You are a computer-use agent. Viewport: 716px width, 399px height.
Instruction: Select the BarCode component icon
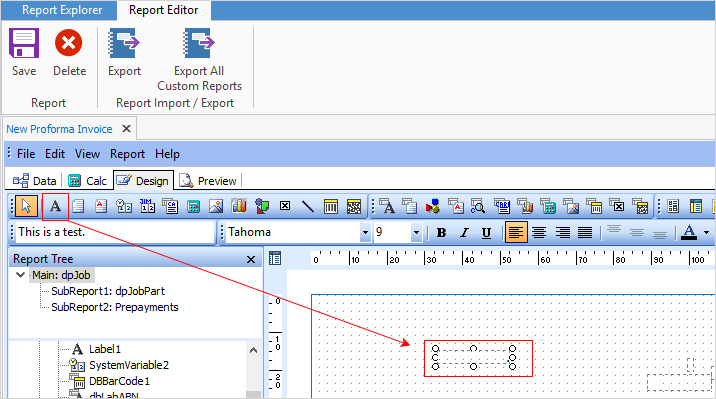331,206
